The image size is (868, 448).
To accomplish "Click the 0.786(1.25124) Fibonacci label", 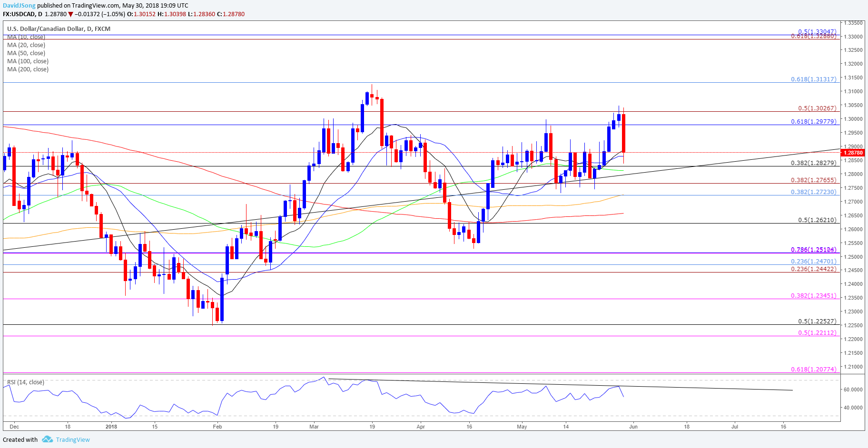I will click(x=814, y=250).
